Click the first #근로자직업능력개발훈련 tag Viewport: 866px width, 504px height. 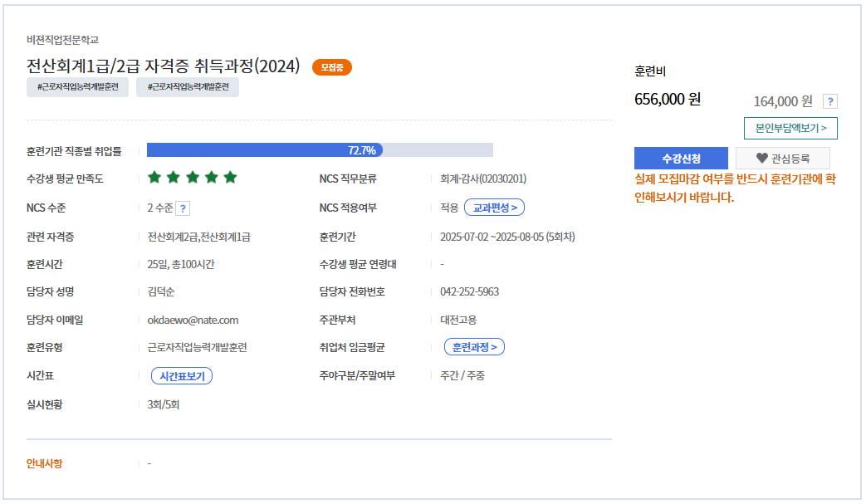(x=78, y=86)
